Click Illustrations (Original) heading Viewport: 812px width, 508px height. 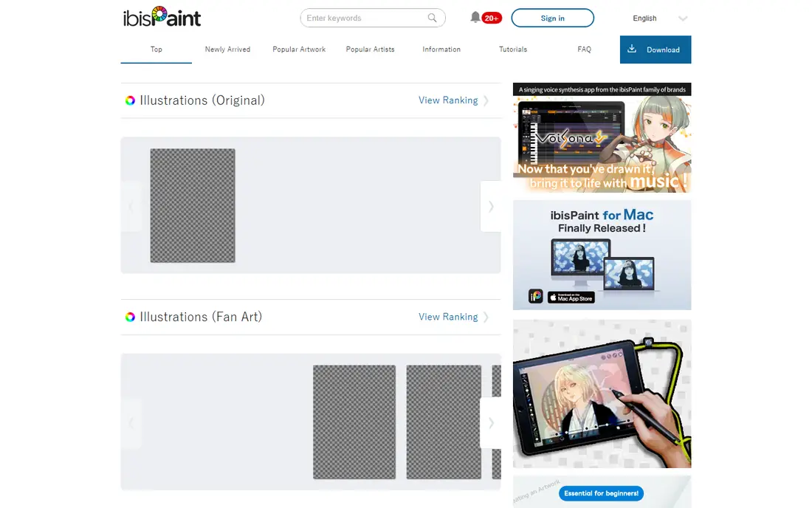coord(202,100)
